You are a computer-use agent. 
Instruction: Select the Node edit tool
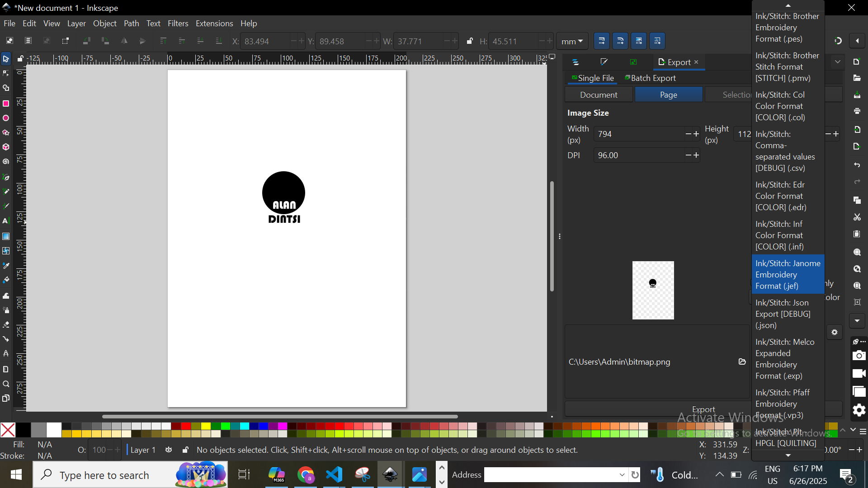[x=6, y=73]
